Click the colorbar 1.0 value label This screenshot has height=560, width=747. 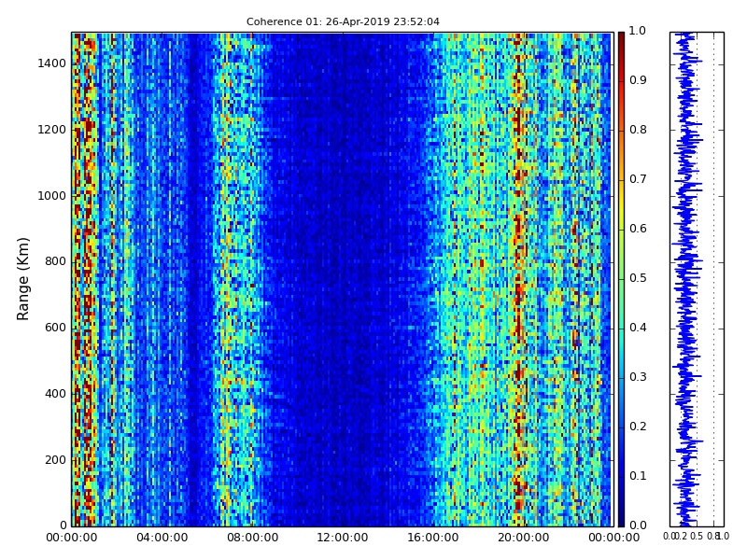[x=638, y=31]
